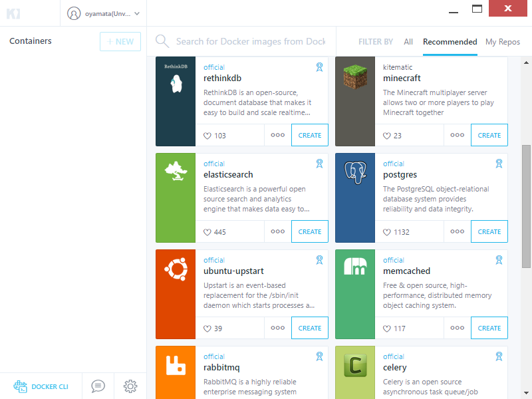Open more options for ubuntu-upstart

click(277, 328)
